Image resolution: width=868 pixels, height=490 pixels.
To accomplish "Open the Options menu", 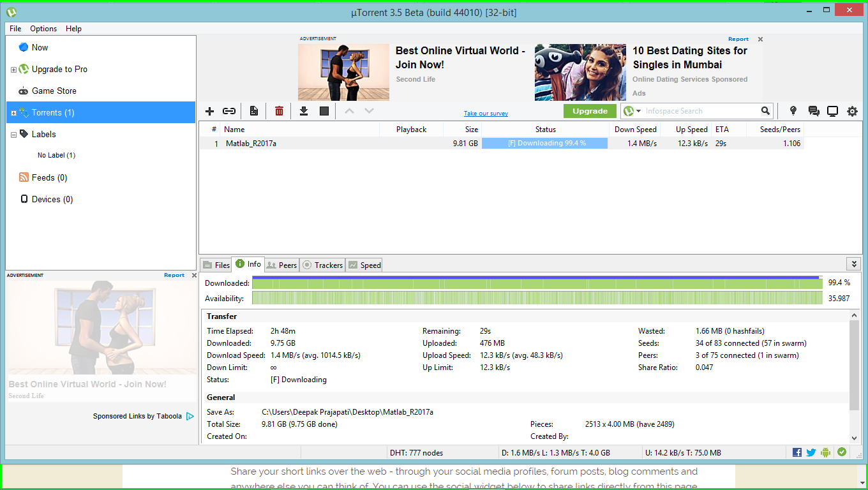I will (x=43, y=29).
